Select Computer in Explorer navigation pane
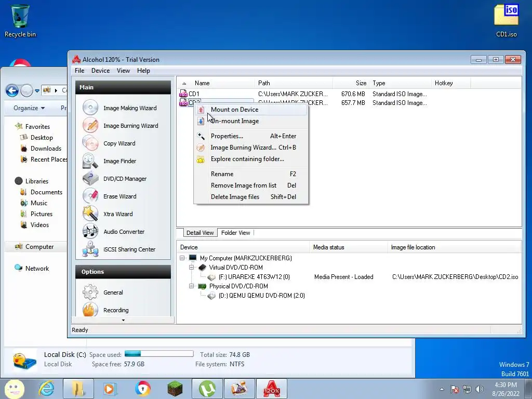The image size is (532, 399). (x=35, y=247)
